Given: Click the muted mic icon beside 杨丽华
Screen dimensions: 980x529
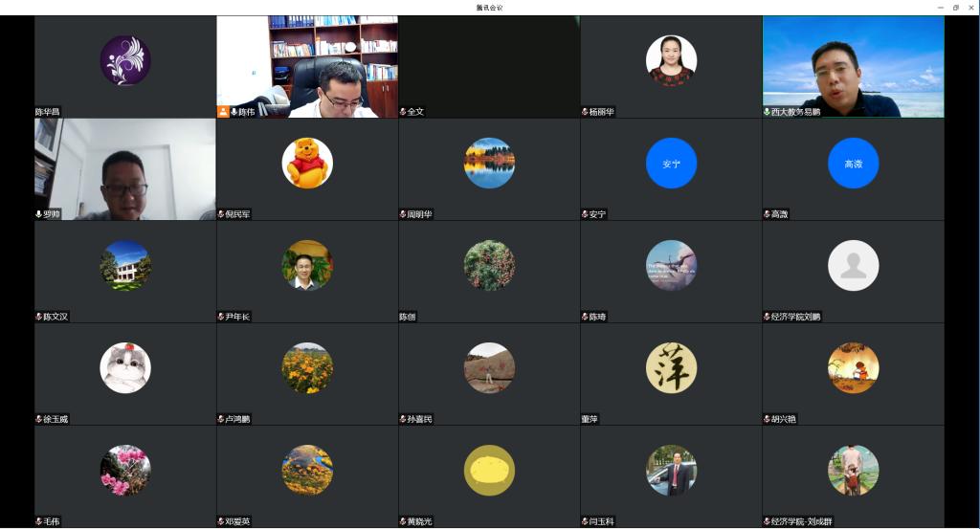Looking at the screenshot, I should 585,112.
